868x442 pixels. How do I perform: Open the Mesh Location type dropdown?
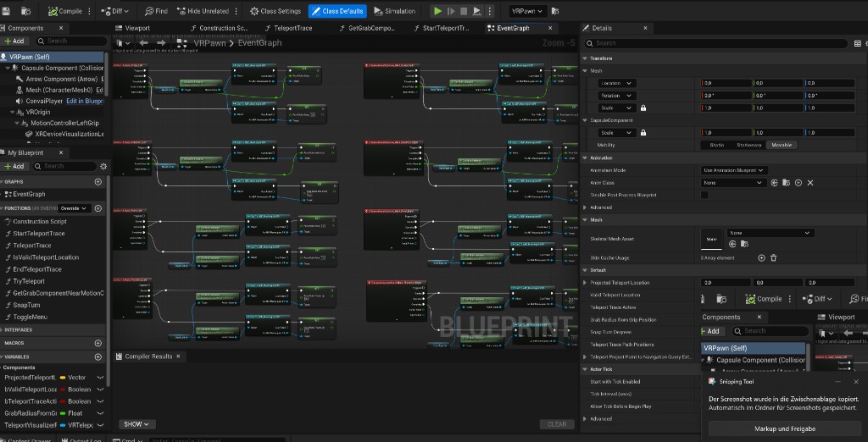(617, 83)
